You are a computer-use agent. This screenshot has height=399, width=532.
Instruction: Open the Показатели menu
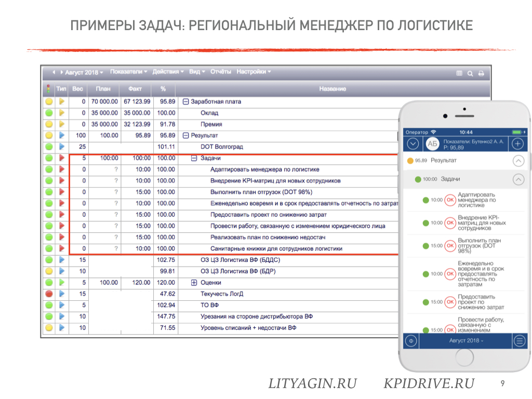coord(129,72)
